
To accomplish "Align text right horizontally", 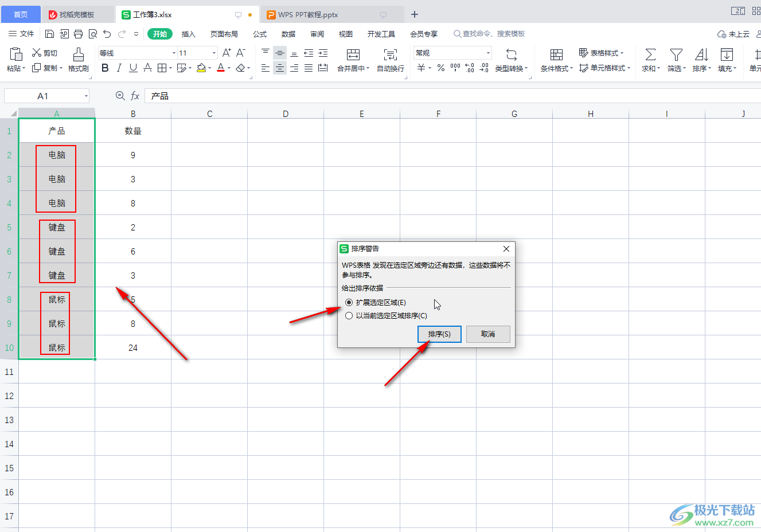I will pos(294,68).
